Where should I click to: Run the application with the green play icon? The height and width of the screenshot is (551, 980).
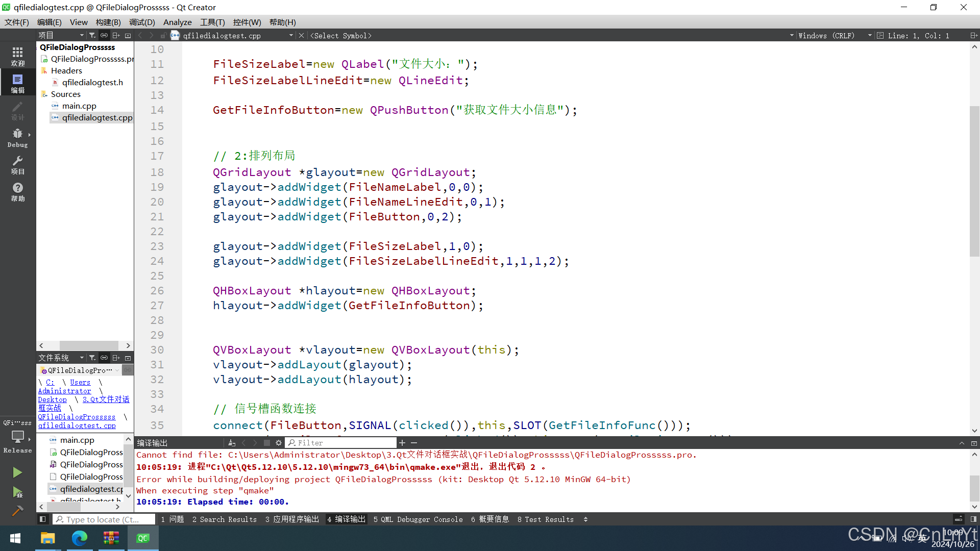[17, 472]
